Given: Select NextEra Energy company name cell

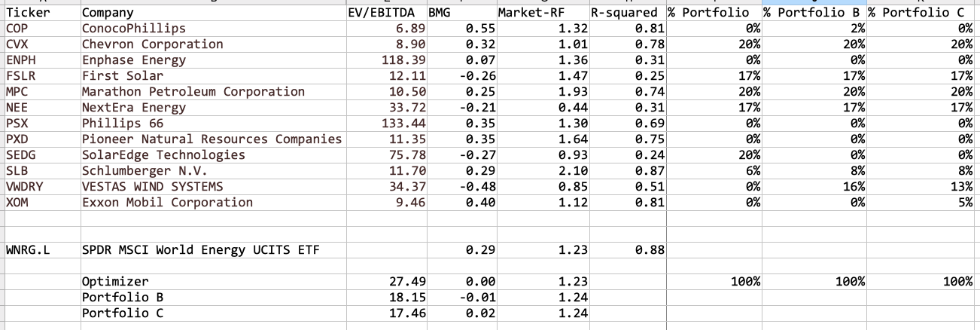Looking at the screenshot, I should tap(213, 107).
